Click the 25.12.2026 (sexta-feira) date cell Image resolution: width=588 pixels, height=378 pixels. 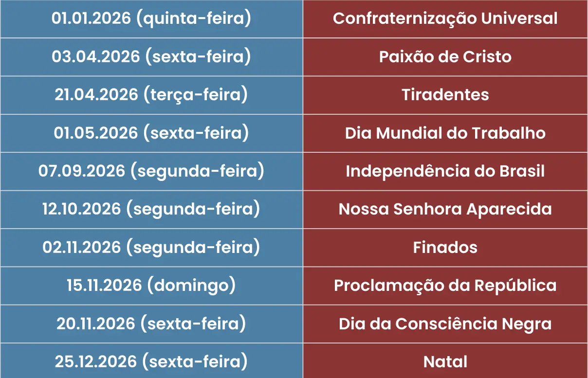click(151, 361)
